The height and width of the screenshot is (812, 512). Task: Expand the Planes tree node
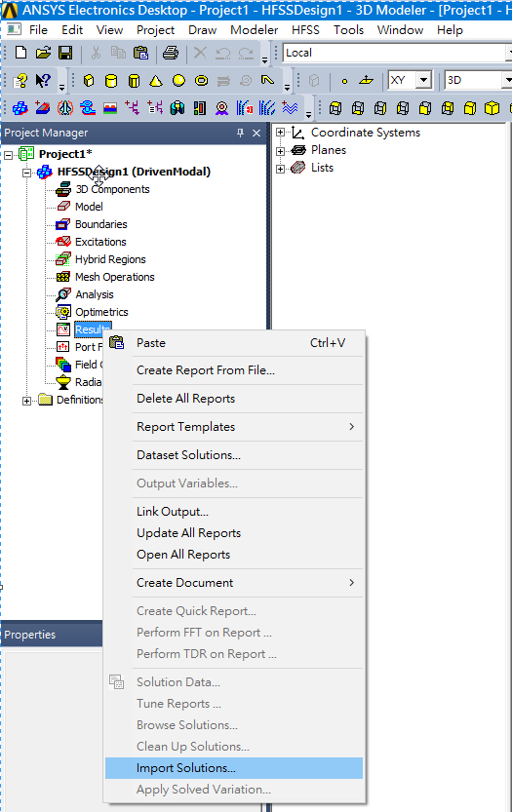tap(280, 150)
